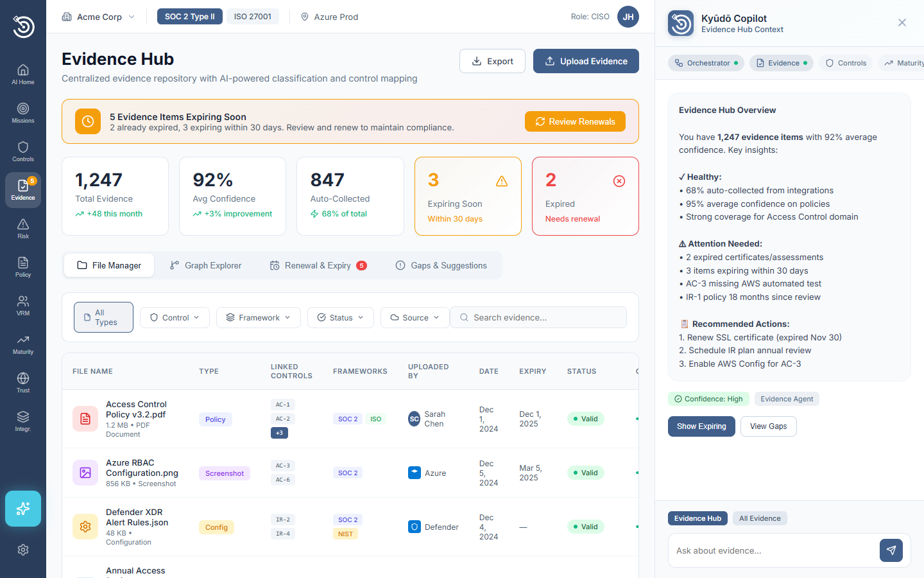Click the Search evidence field
Image resolution: width=924 pixels, height=578 pixels.
point(538,317)
